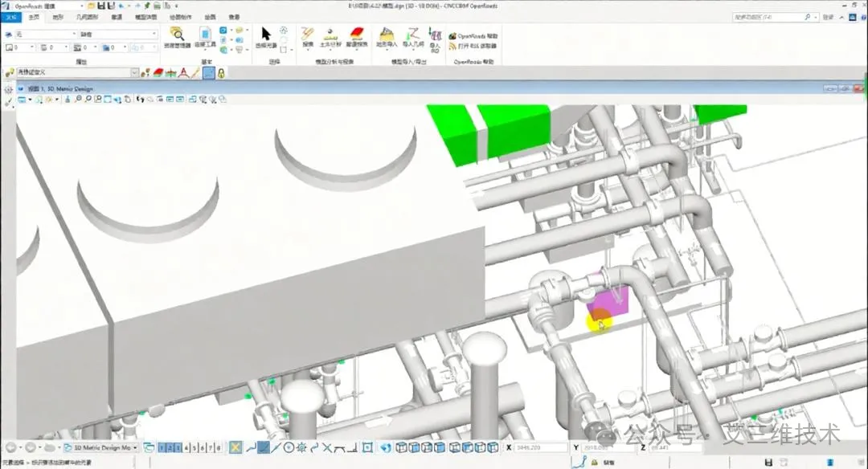
Task: Toggle the highlighted blue feature toolbar button
Action: pyautogui.click(x=209, y=72)
